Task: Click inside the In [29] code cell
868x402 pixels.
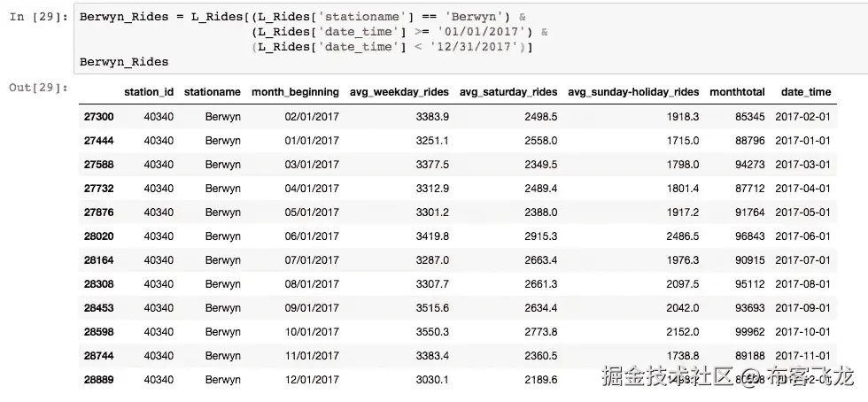Action: [470, 39]
